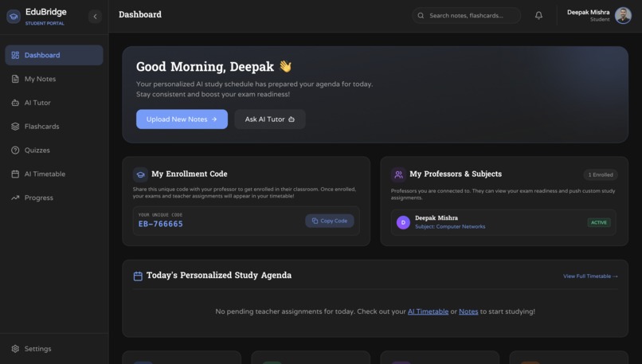Open the AI Tutor section

(54, 103)
